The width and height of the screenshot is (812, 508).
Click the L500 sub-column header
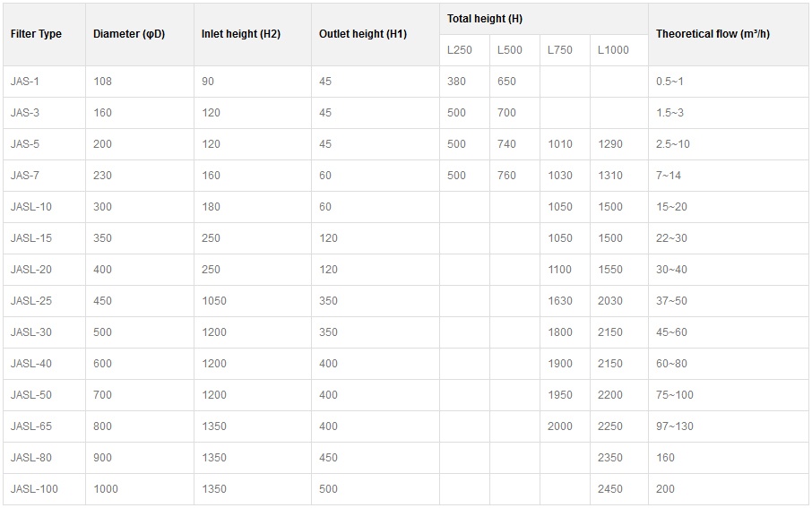point(510,50)
